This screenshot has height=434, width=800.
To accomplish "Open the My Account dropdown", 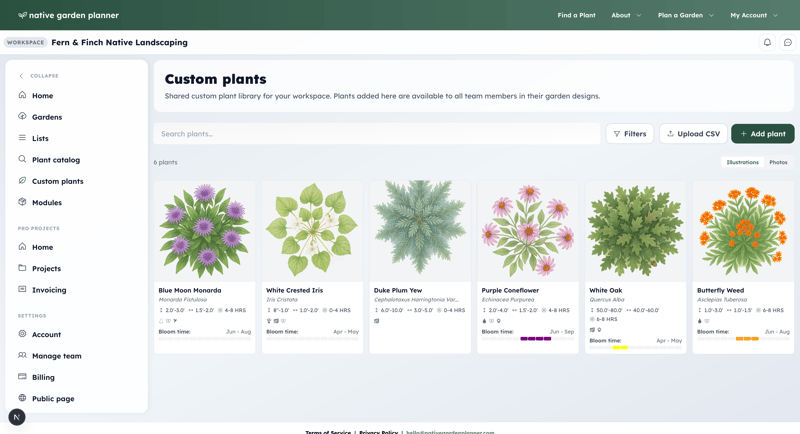I will tap(753, 15).
